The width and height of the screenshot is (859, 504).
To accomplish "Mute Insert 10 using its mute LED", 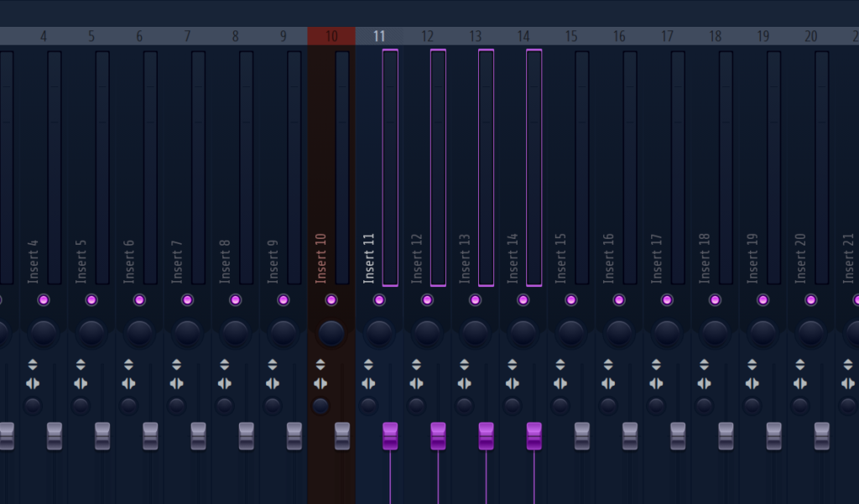I will click(x=331, y=299).
